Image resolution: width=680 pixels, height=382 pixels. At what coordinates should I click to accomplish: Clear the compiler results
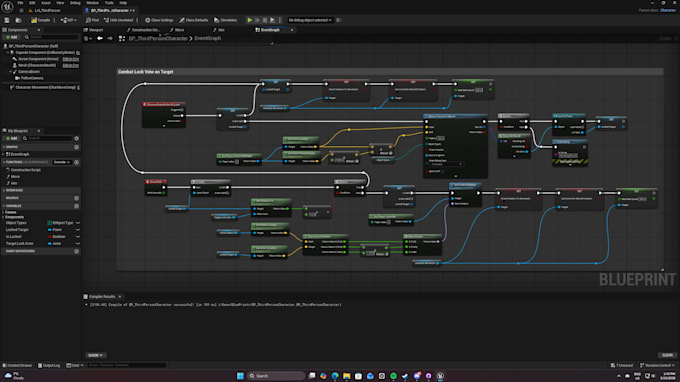[x=667, y=356]
